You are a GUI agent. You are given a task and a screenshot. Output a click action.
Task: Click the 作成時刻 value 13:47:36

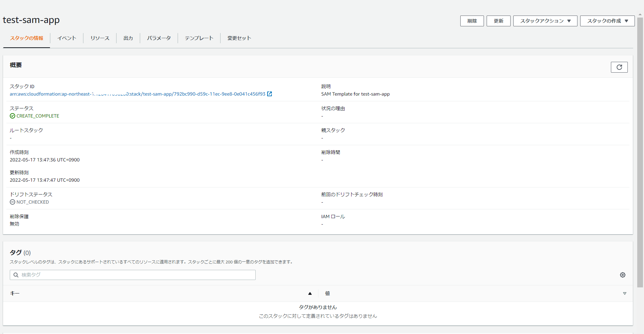click(x=45, y=160)
